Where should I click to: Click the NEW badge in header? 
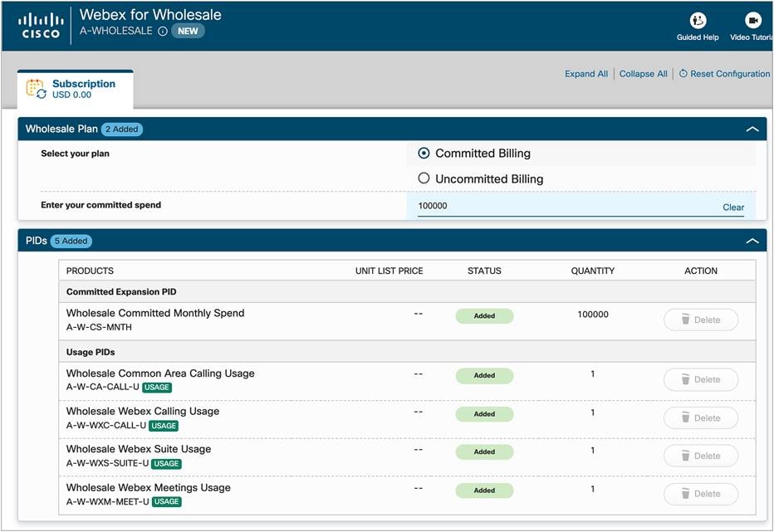click(188, 31)
